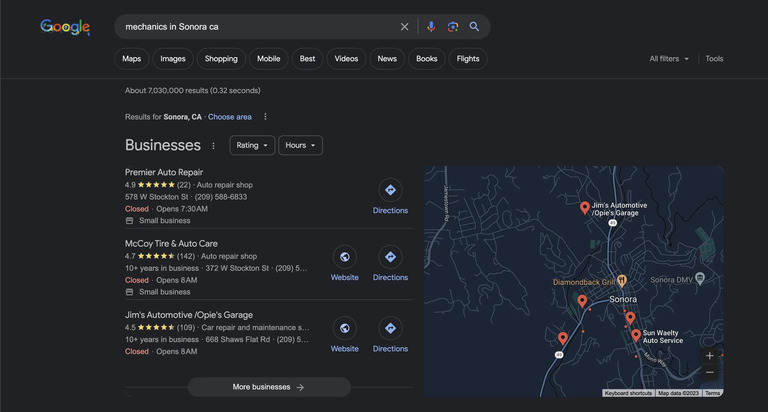The image size is (768, 412).
Task: Select the Shopping filter chip
Action: tap(221, 59)
